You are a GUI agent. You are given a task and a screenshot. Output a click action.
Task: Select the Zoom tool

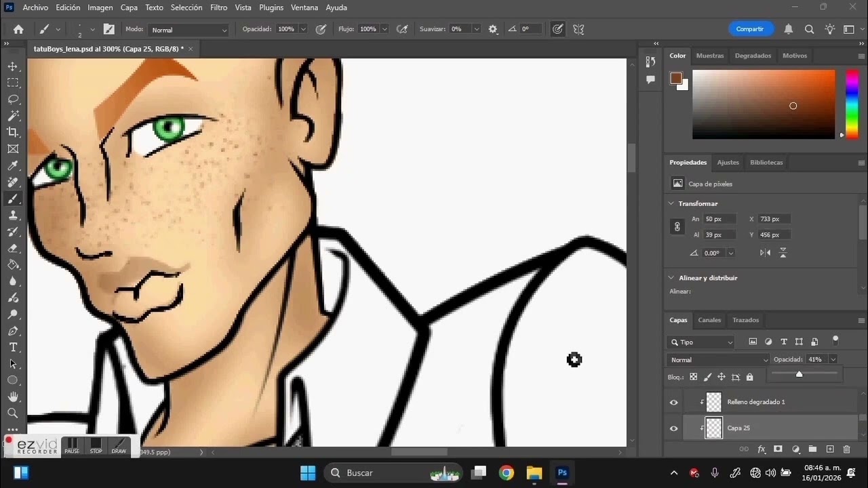(13, 413)
